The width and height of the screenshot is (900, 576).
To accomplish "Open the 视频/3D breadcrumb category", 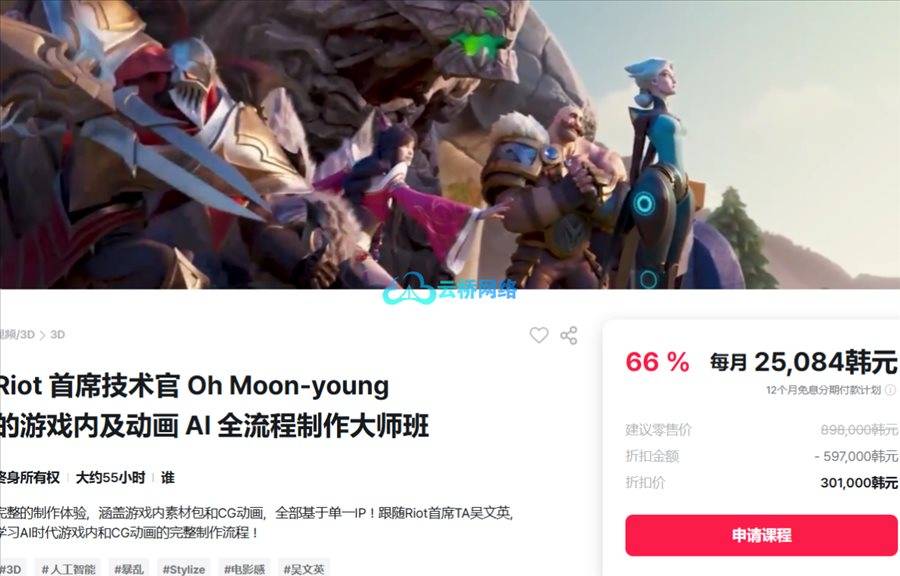I will 17,334.
